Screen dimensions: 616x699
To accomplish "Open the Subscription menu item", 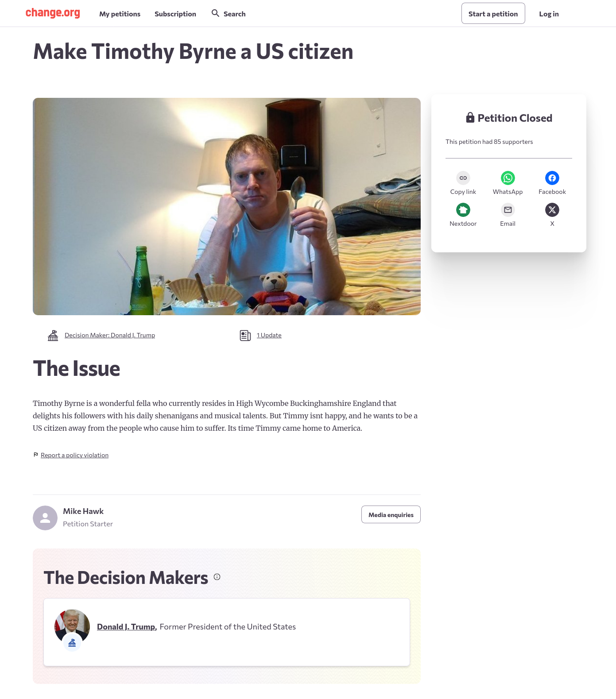I will [175, 14].
